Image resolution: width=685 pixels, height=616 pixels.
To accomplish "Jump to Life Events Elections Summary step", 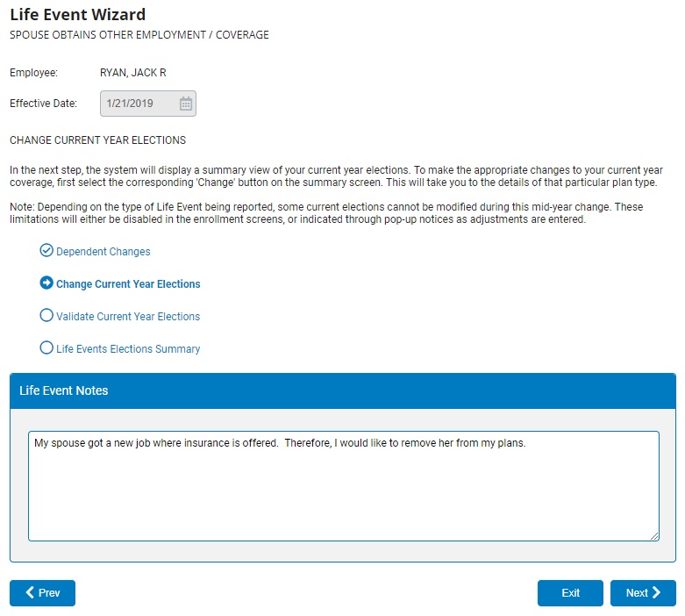I will [128, 349].
